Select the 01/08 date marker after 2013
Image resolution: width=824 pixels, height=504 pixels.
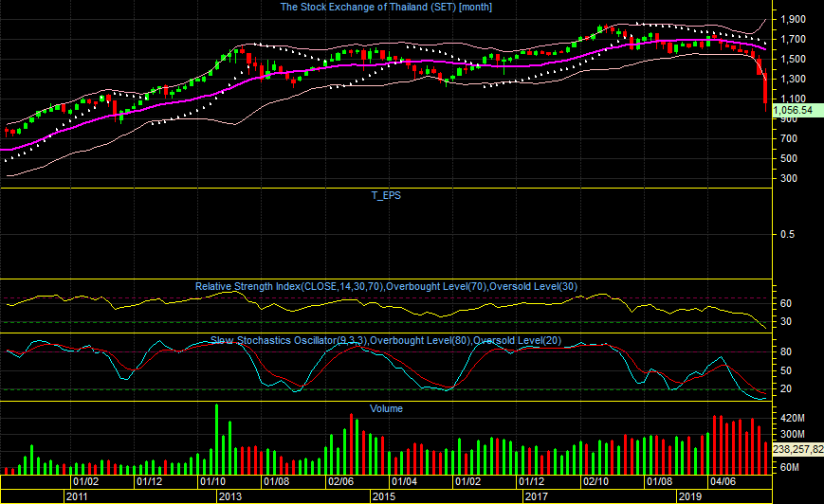pyautogui.click(x=277, y=481)
